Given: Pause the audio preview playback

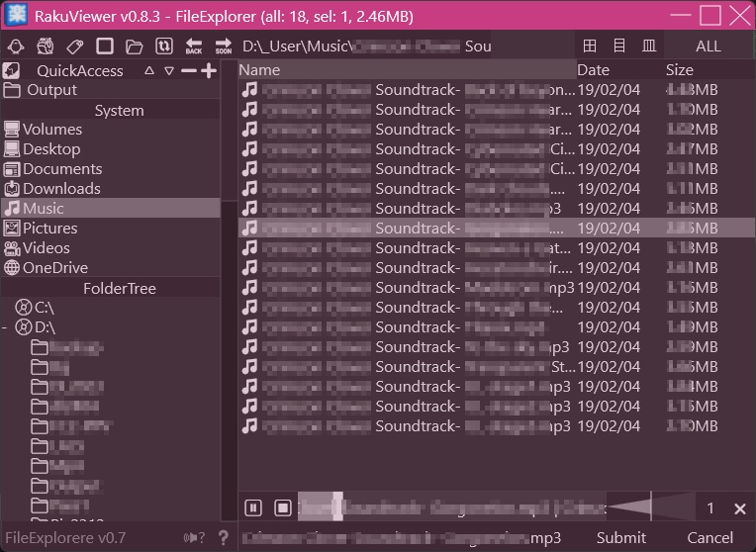Looking at the screenshot, I should (253, 507).
